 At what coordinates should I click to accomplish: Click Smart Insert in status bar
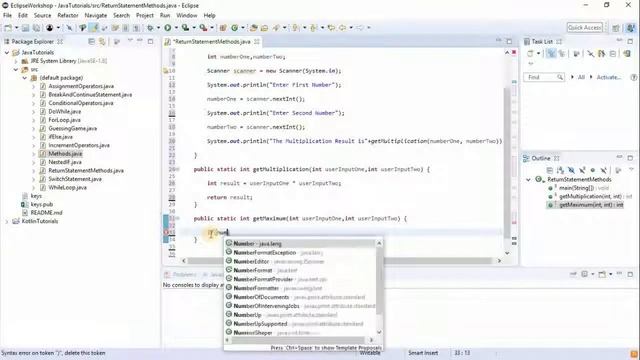coord(423,353)
